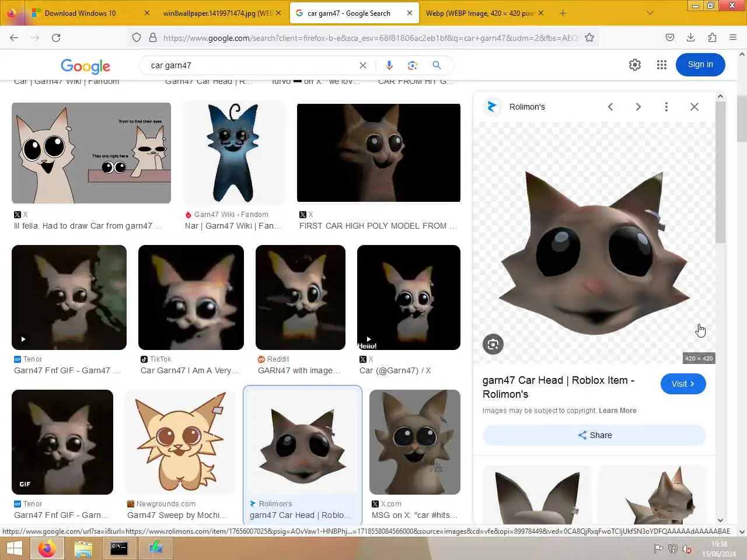Open the Windows Start menu
The height and width of the screenshot is (560, 747).
[x=14, y=548]
